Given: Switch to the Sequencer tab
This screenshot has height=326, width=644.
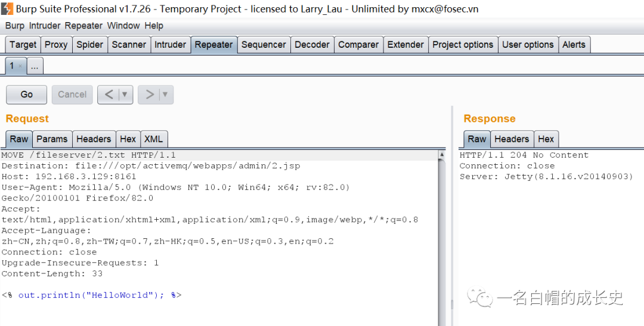Looking at the screenshot, I should pos(264,45).
